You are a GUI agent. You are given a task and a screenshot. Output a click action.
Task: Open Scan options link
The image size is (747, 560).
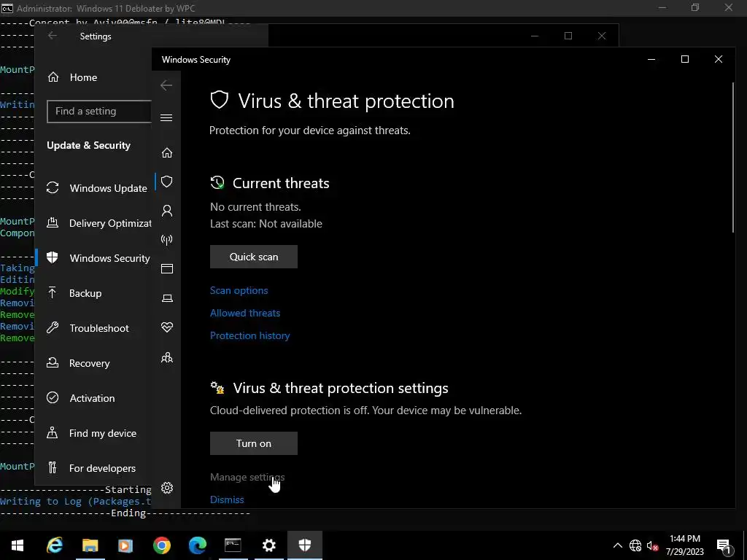pyautogui.click(x=239, y=290)
